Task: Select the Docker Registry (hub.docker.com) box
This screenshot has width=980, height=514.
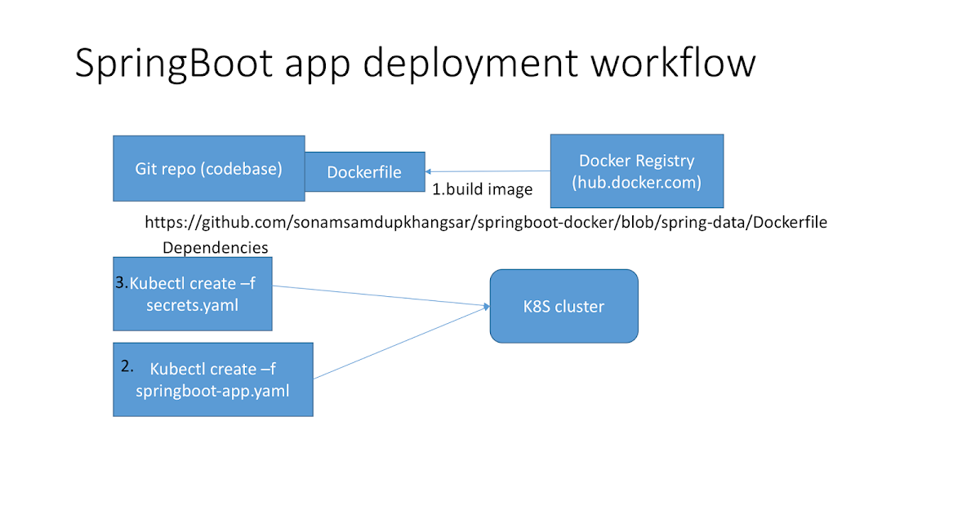Action: (637, 171)
